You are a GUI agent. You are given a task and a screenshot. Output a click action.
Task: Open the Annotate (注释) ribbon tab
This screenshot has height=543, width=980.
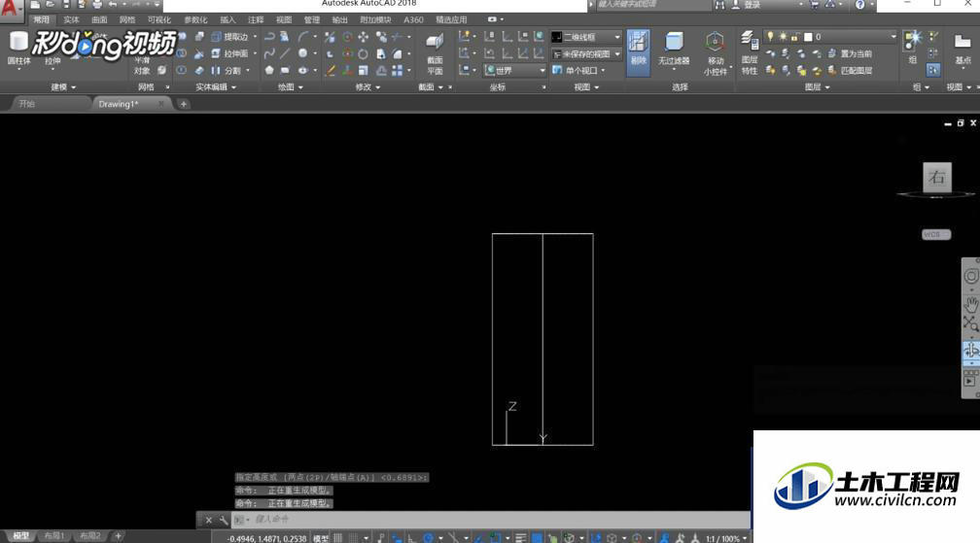pos(256,20)
